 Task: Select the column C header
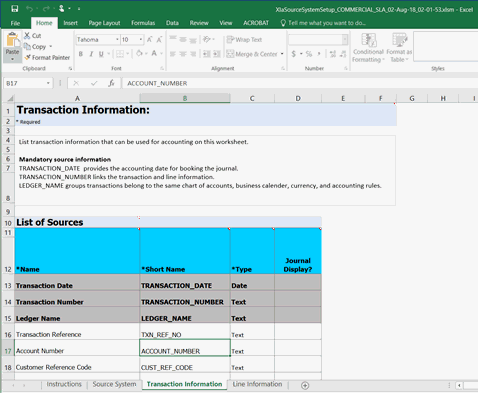point(252,98)
